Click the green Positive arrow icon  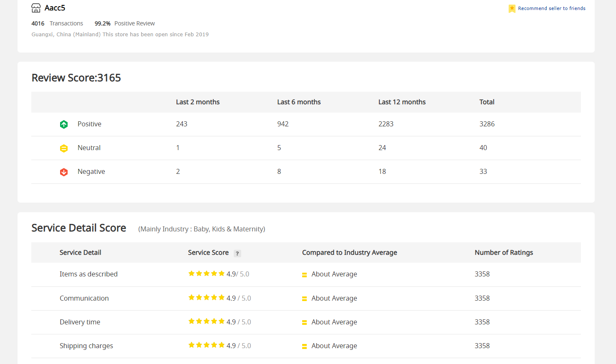click(64, 124)
